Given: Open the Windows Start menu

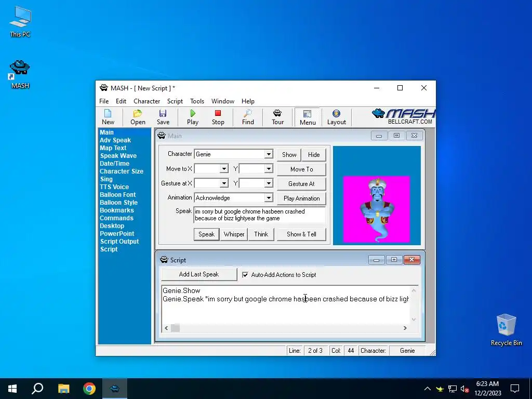Looking at the screenshot, I should (12, 389).
